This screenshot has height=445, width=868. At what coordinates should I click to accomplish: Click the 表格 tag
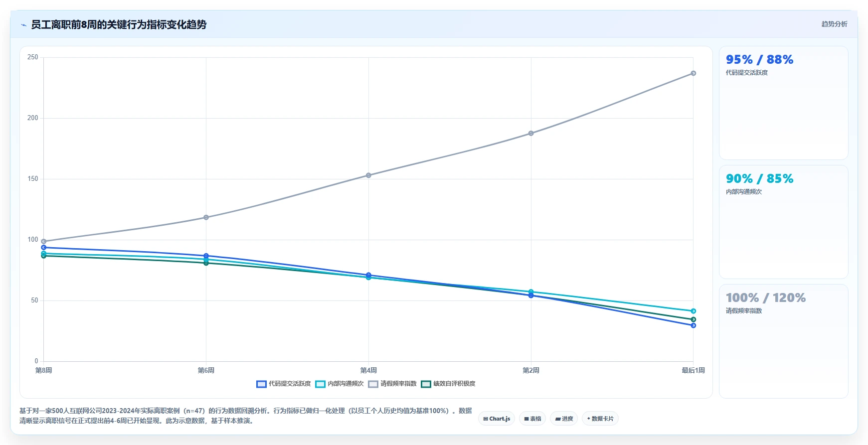pyautogui.click(x=532, y=419)
